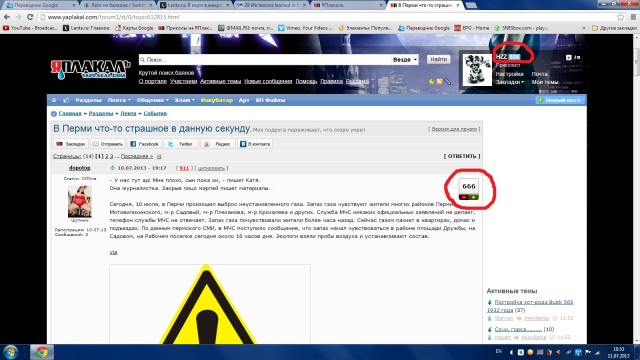Image resolution: width=640 pixels, height=360 pixels.
Task: Click the browser Back arrow
Action: point(7,17)
